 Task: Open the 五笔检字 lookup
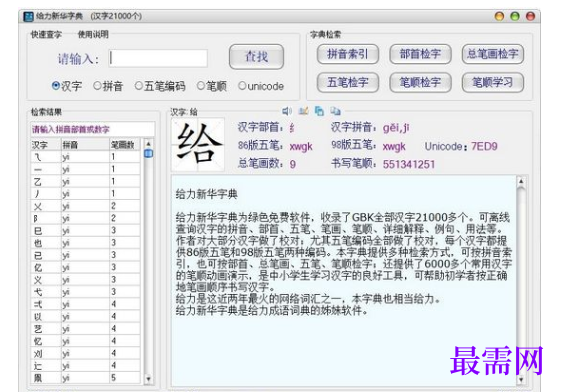[348, 82]
